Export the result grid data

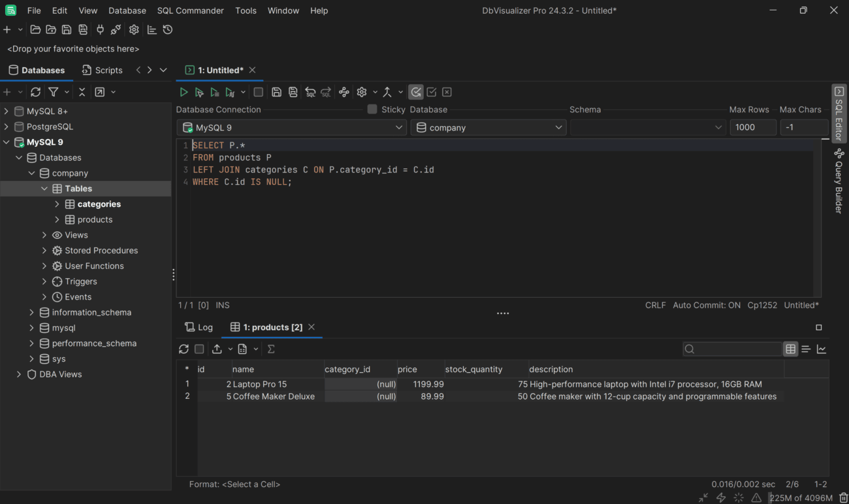(x=217, y=349)
